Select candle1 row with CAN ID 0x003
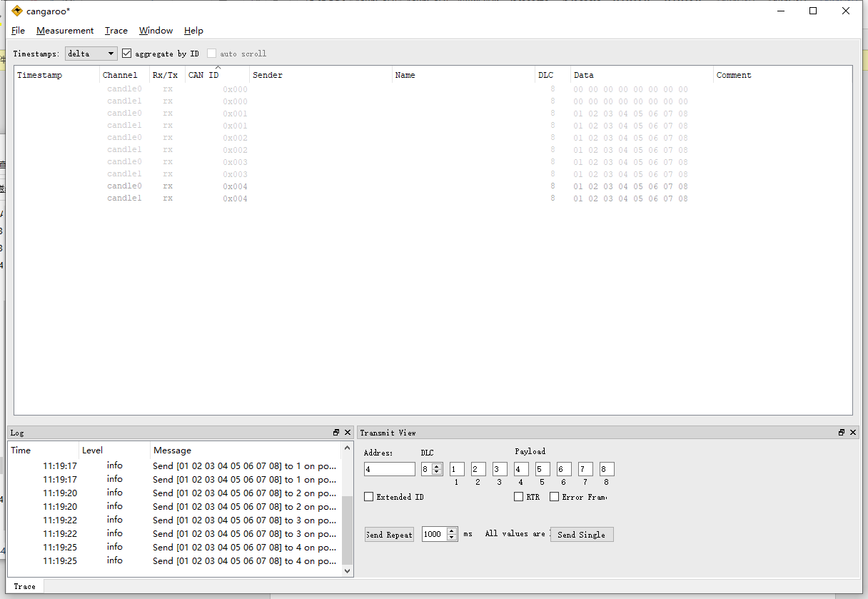Screen dimensions: 868x599 pos(433,174)
